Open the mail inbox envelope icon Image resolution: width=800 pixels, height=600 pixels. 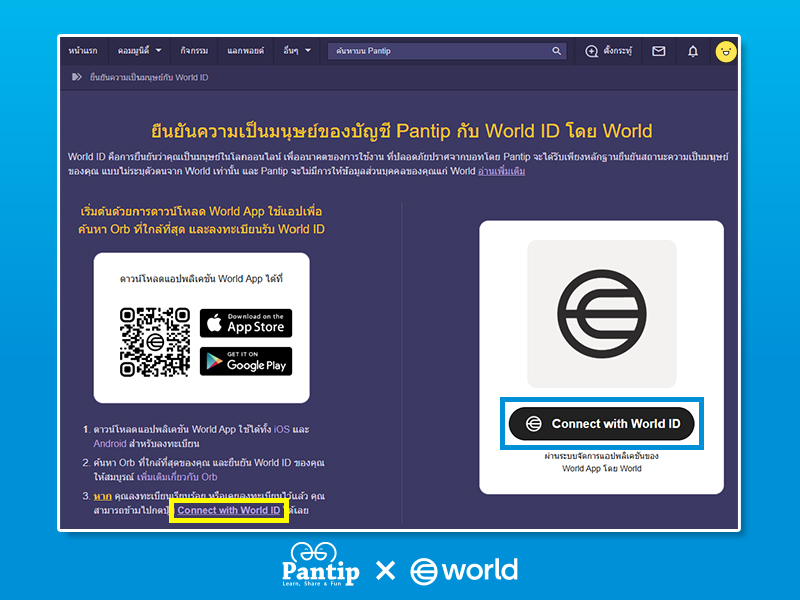pos(659,51)
